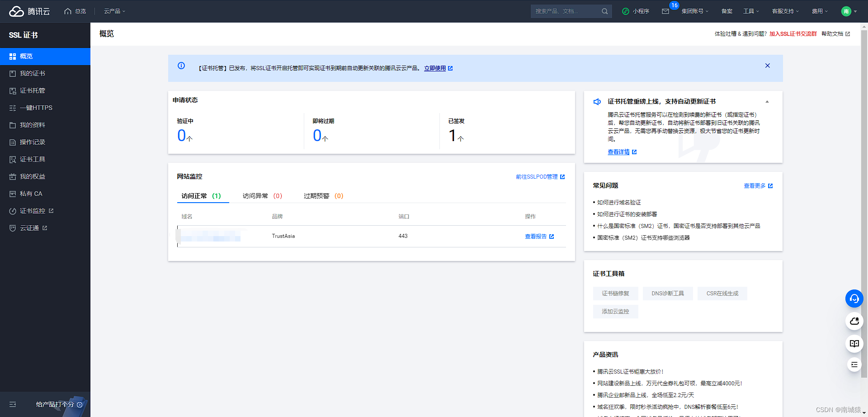Click 立即使用 in the notification banner
This screenshot has height=417, width=868.
point(435,68)
